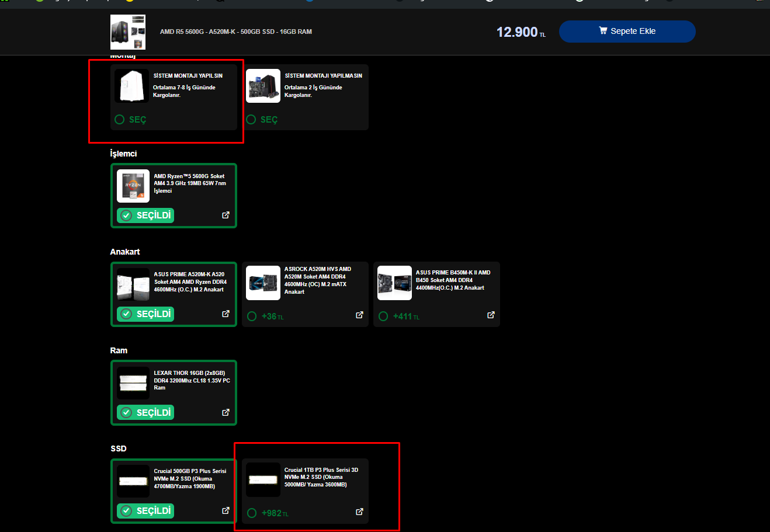Click the ASROCK A520M HVS motherboard image
770x532 pixels.
point(263,283)
